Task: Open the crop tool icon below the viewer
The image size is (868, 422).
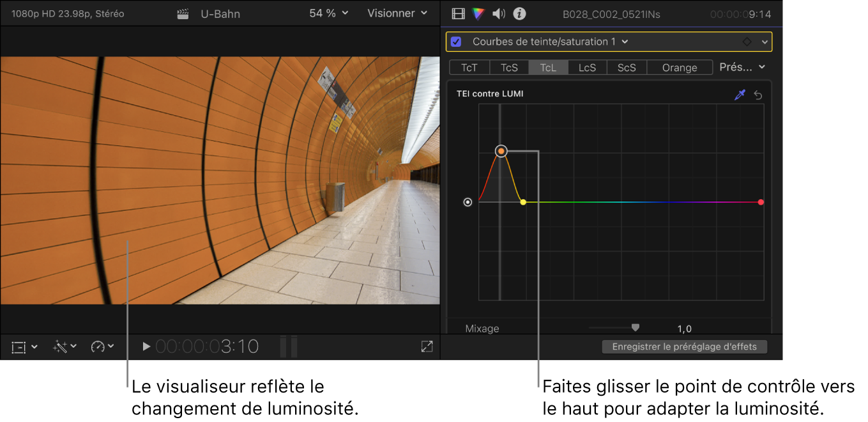Action: coord(19,347)
